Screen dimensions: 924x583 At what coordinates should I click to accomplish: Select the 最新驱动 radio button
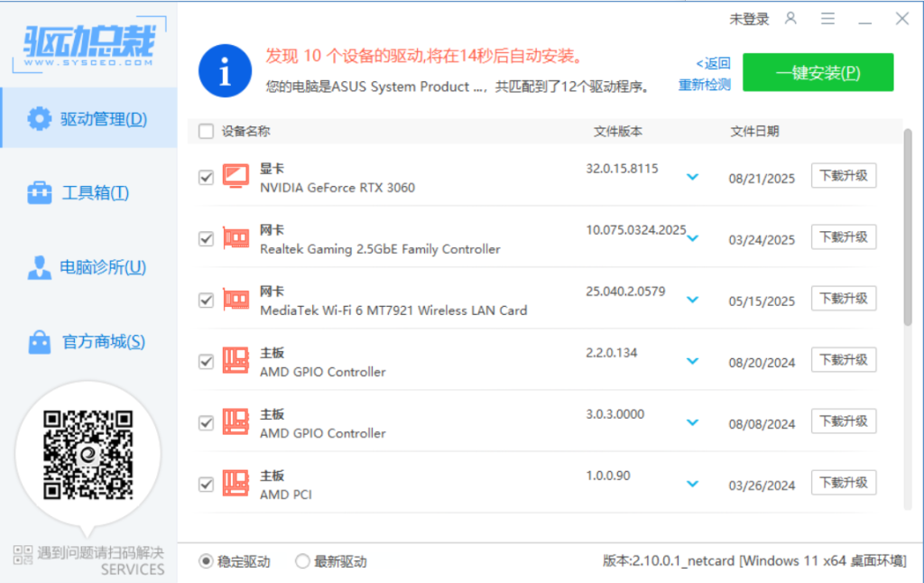pos(302,561)
